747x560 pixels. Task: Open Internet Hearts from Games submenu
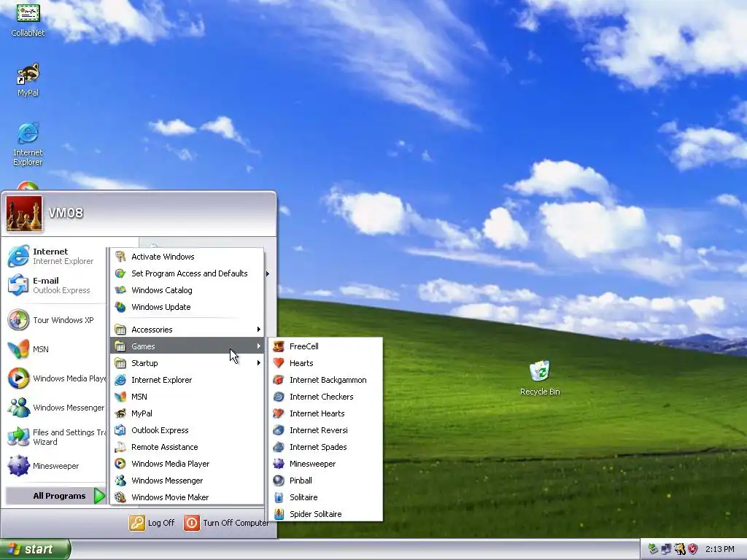pos(325,413)
